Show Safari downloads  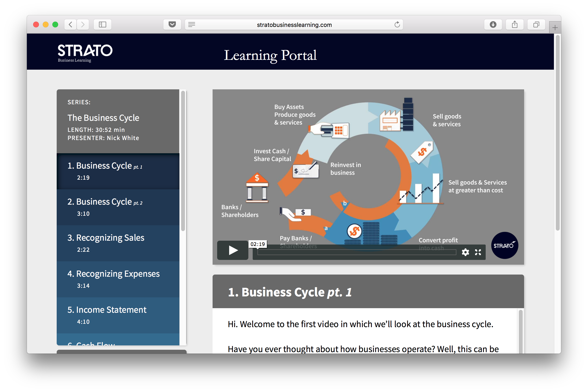click(493, 24)
